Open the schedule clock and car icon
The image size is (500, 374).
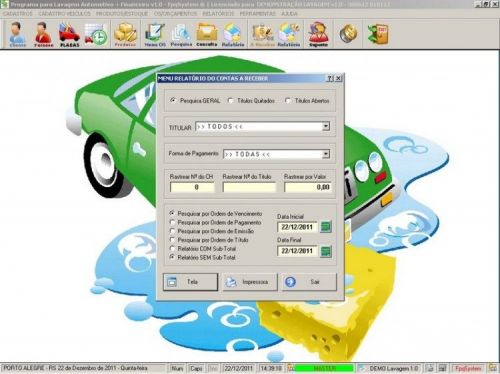point(96,34)
